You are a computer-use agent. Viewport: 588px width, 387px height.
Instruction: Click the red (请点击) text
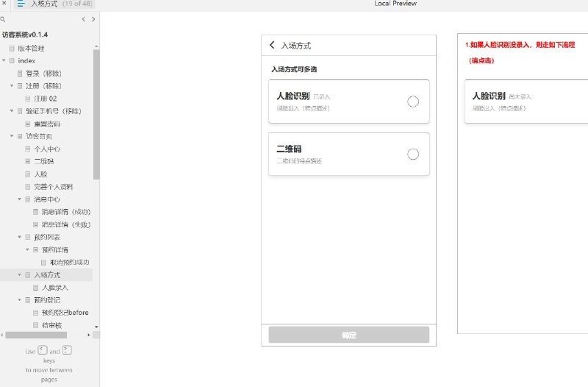(x=481, y=60)
